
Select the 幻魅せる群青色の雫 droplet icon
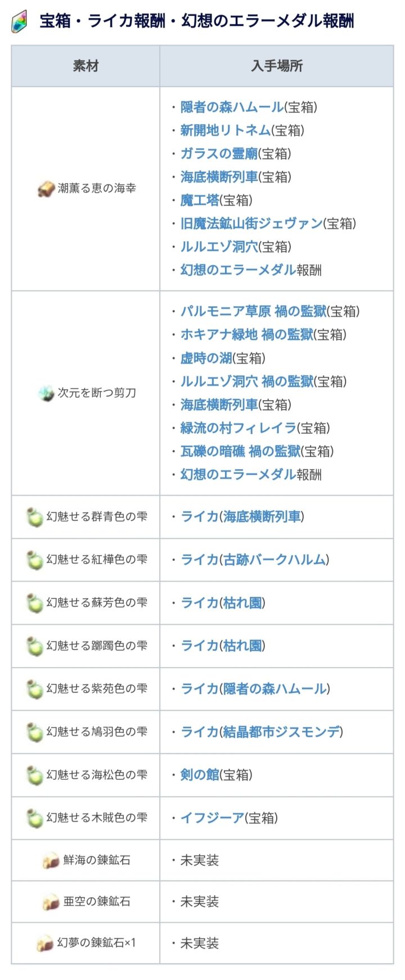click(x=34, y=517)
